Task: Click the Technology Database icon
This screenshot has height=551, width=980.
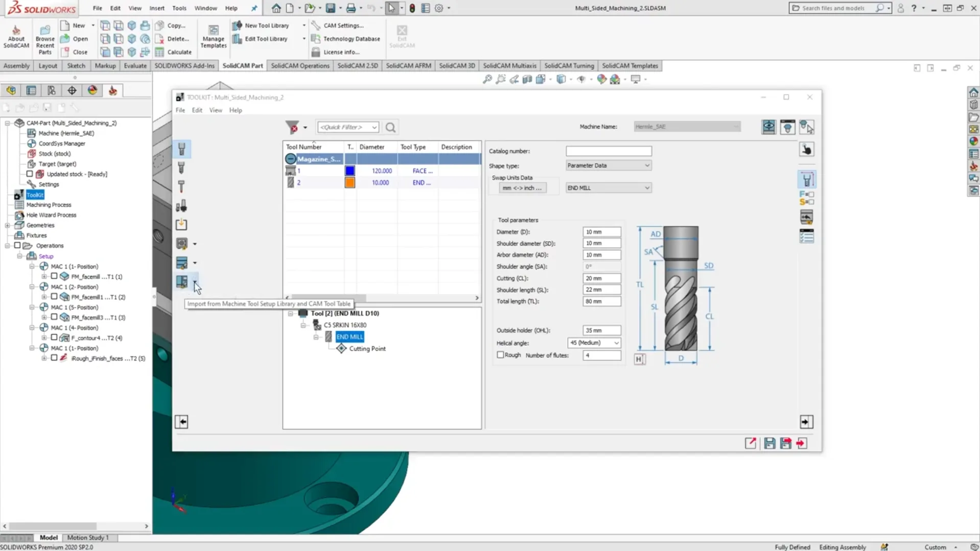Action: [316, 39]
